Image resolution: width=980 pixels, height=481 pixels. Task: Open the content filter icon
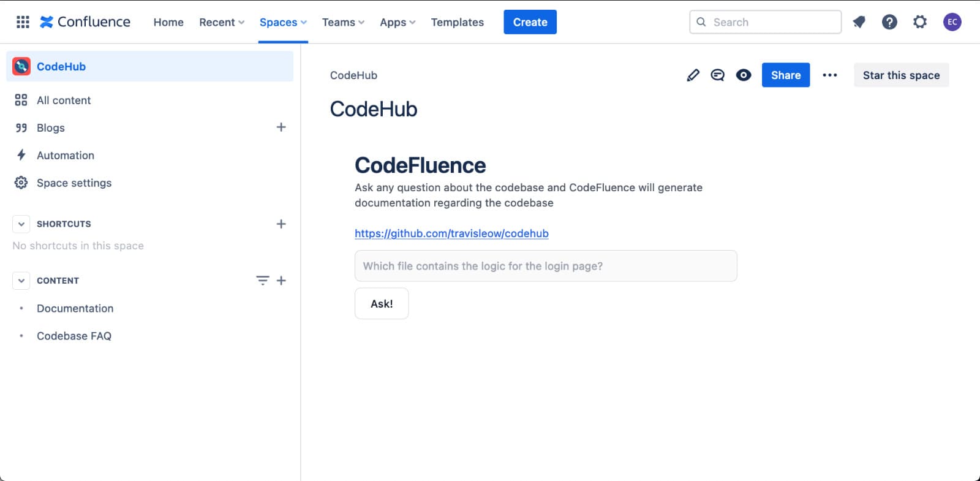pos(262,281)
